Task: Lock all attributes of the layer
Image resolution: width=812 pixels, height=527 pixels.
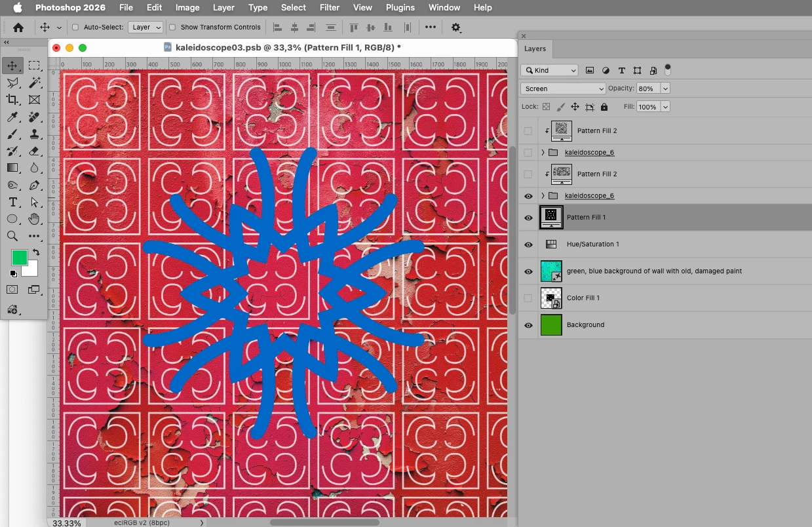Action: pos(604,107)
